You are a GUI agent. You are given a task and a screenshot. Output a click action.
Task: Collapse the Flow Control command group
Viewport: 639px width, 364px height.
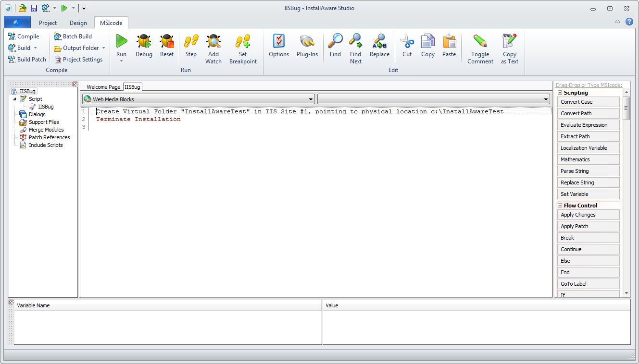[x=560, y=206]
